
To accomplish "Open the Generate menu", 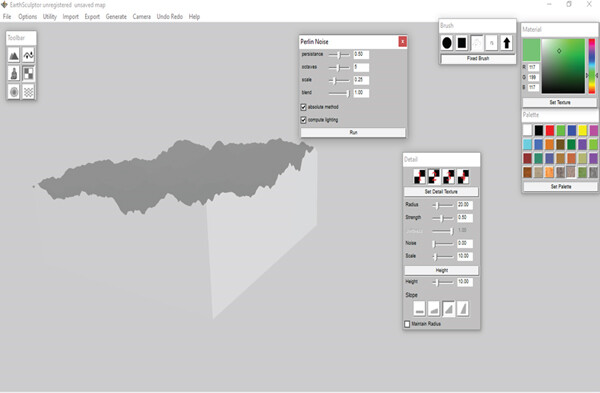I will [x=116, y=17].
